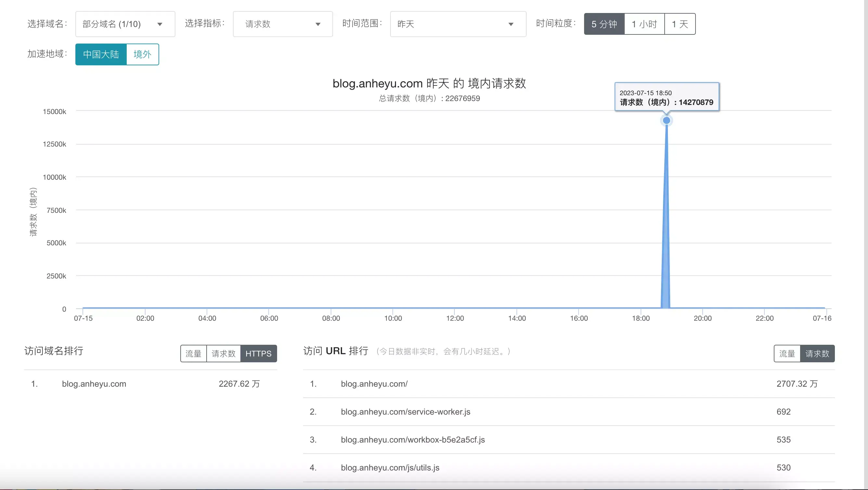Open the 选择指标 metric dropdown
The height and width of the screenshot is (490, 868).
pyautogui.click(x=283, y=24)
